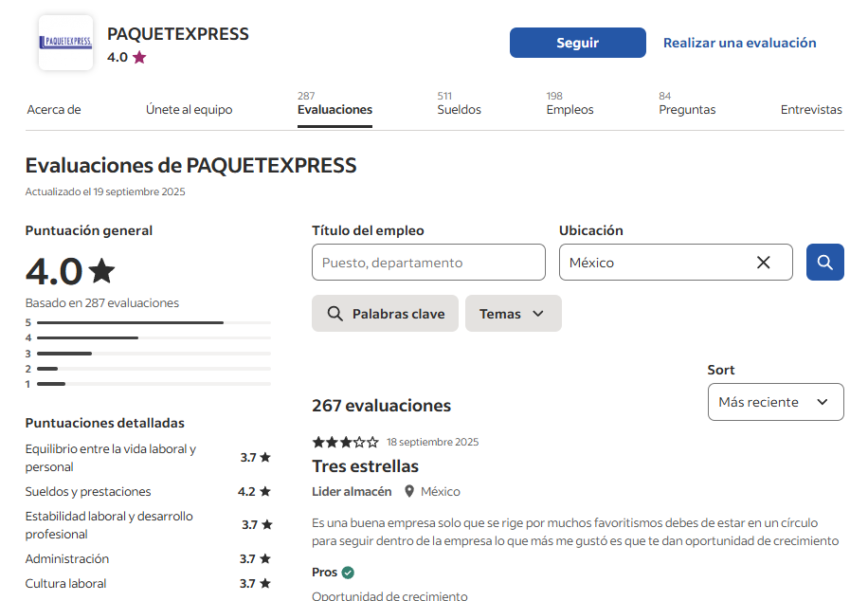Viewport: 868px width, 601px height.
Task: Click Actualizado el 19 septiembre 2025 text
Action: click(x=105, y=191)
